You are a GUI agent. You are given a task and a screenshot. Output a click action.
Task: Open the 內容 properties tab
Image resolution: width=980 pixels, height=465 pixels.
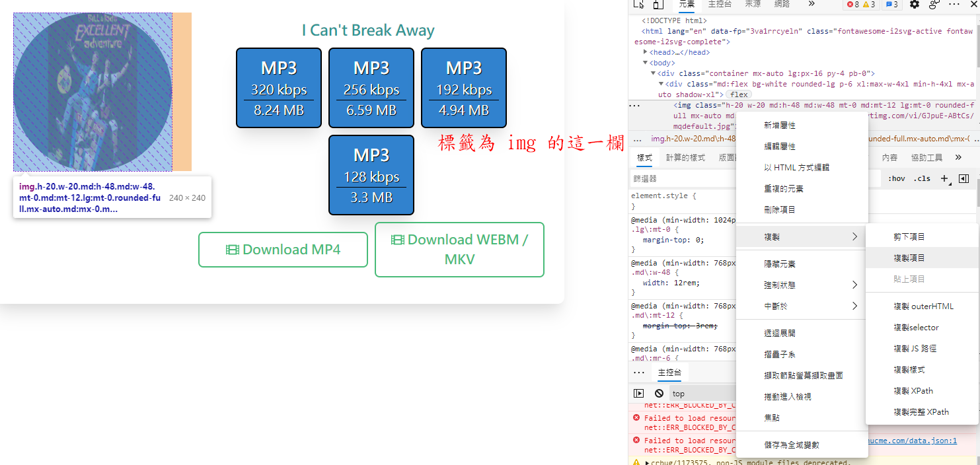889,157
